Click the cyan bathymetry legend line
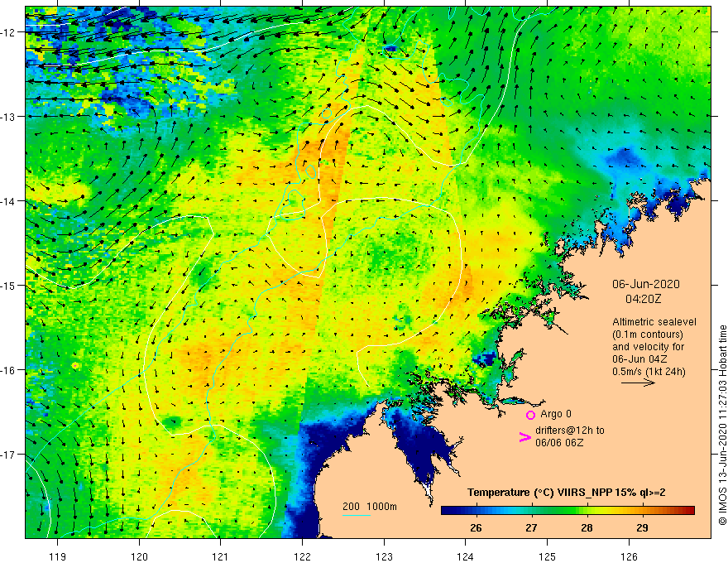728x563 pixels. [x=356, y=515]
